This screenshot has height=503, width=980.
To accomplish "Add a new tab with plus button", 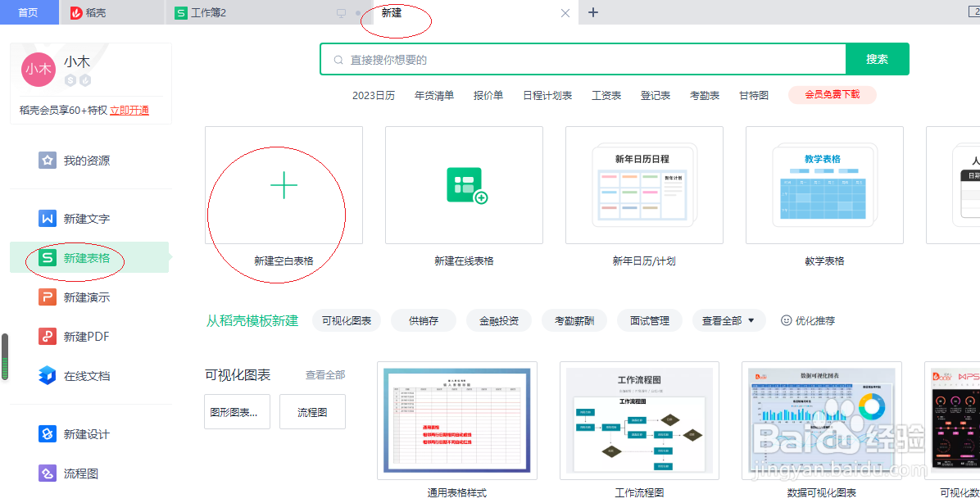I will click(x=593, y=12).
